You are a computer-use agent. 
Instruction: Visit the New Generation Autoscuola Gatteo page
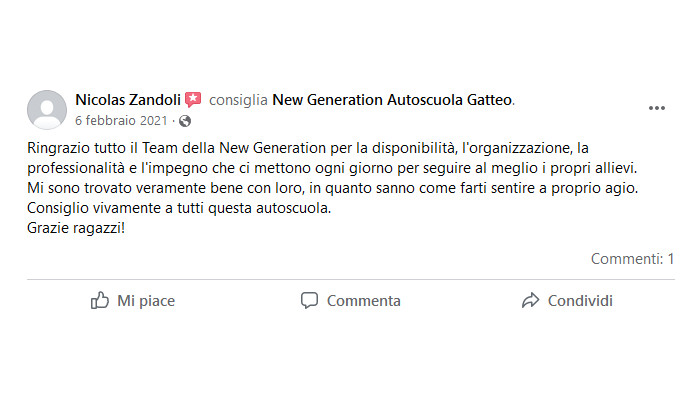pyautogui.click(x=392, y=100)
